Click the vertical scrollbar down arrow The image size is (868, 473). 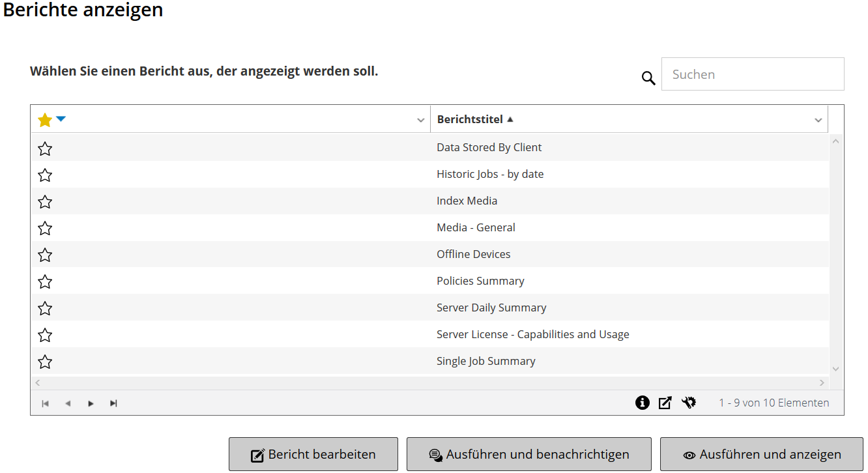(x=836, y=369)
